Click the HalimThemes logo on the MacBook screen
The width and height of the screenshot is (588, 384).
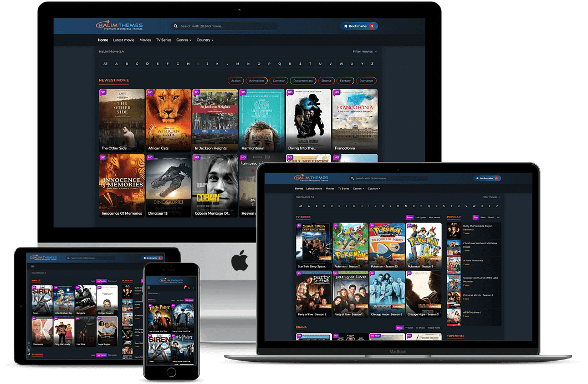click(x=311, y=178)
